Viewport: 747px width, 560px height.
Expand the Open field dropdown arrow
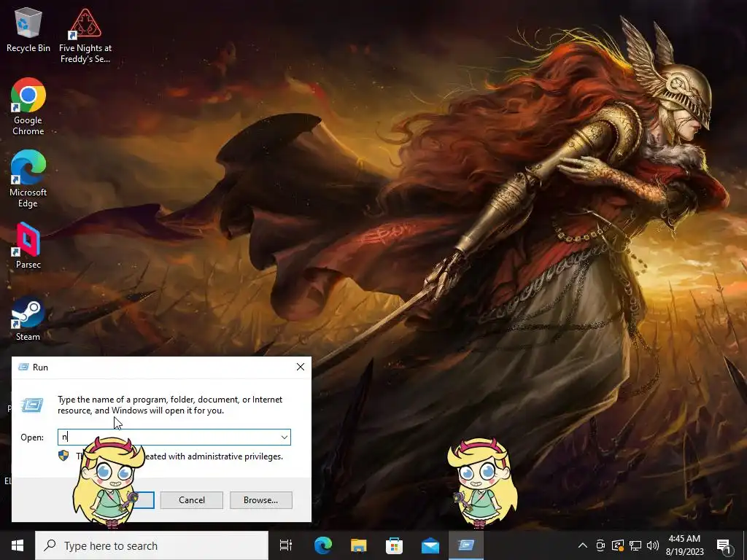(x=285, y=437)
